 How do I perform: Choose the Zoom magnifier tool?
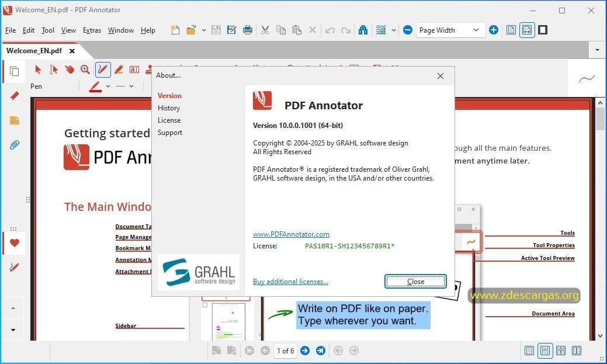pyautogui.click(x=85, y=70)
